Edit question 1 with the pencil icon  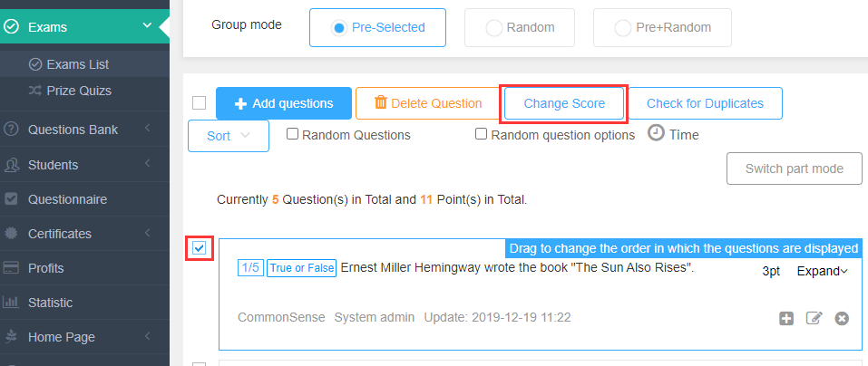point(814,319)
